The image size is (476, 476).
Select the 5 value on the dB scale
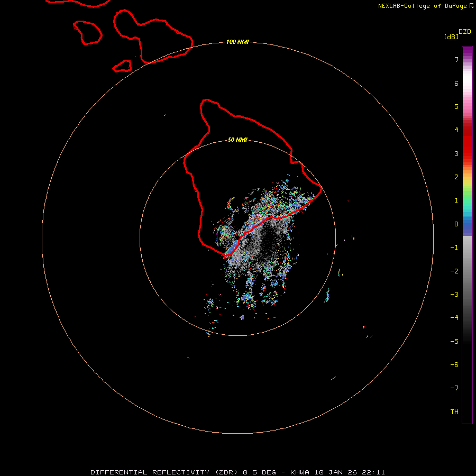456,106
